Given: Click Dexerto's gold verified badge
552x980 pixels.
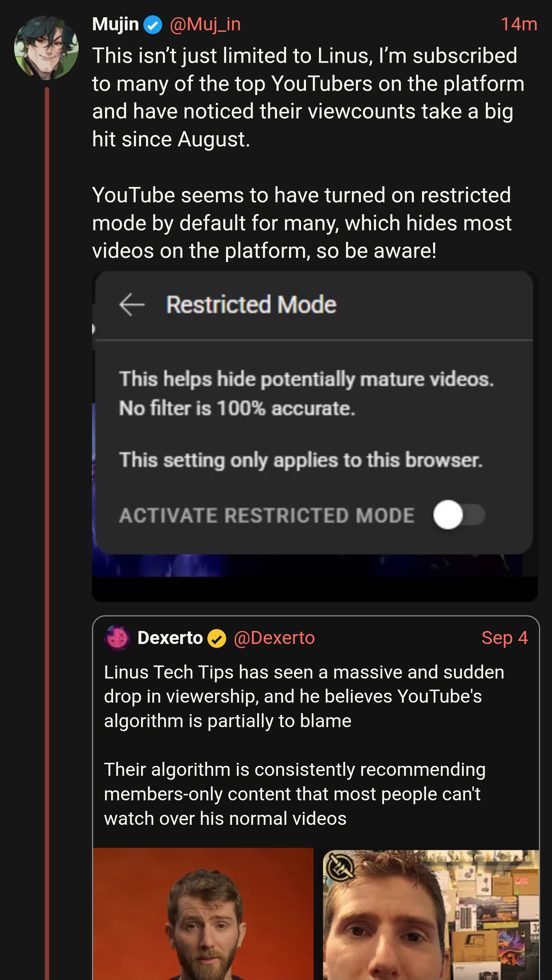Looking at the screenshot, I should (217, 639).
